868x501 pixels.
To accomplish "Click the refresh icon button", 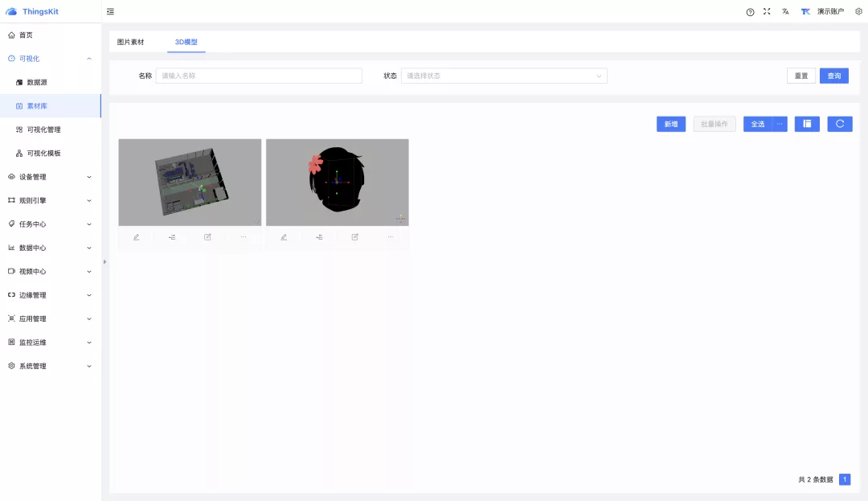I will 840,124.
